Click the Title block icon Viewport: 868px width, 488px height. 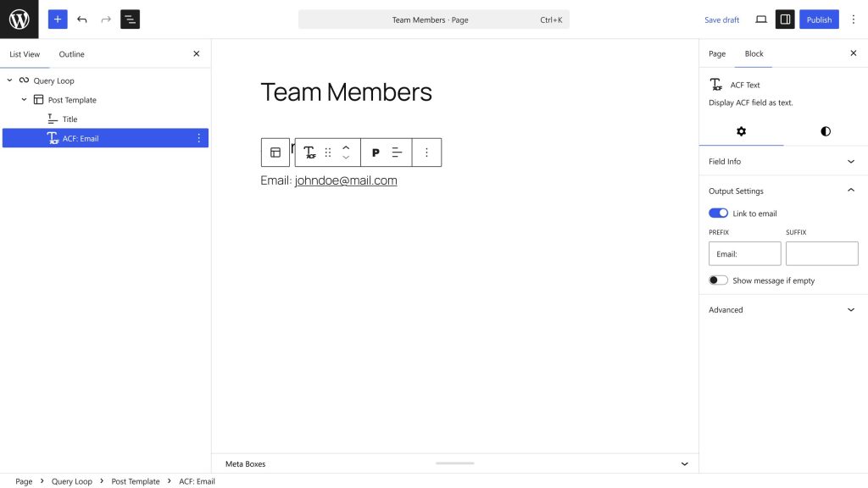53,119
